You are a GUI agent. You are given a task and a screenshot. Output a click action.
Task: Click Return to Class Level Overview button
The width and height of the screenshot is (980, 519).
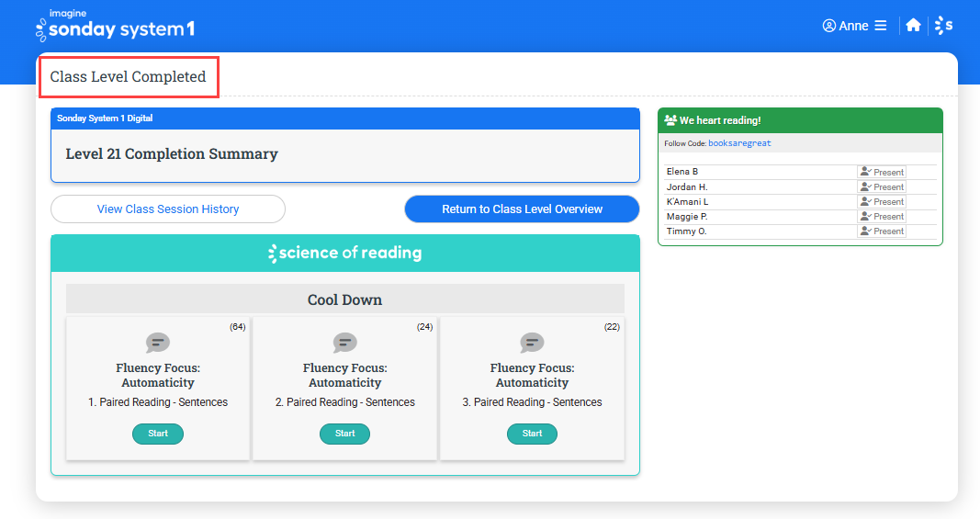pyautogui.click(x=522, y=209)
